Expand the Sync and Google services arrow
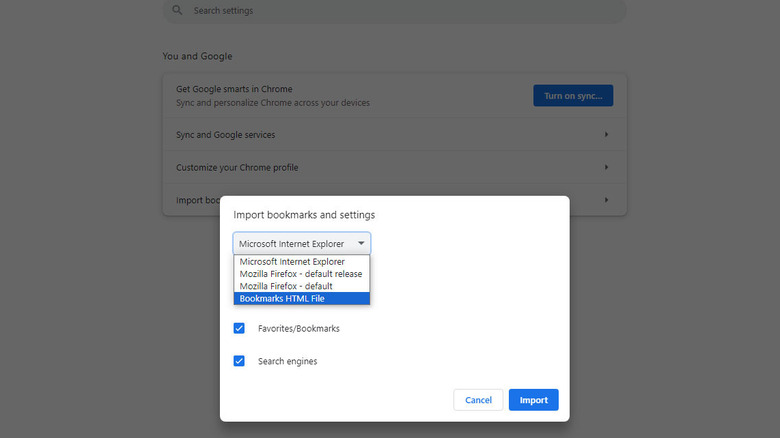This screenshot has width=780, height=438. coord(606,135)
